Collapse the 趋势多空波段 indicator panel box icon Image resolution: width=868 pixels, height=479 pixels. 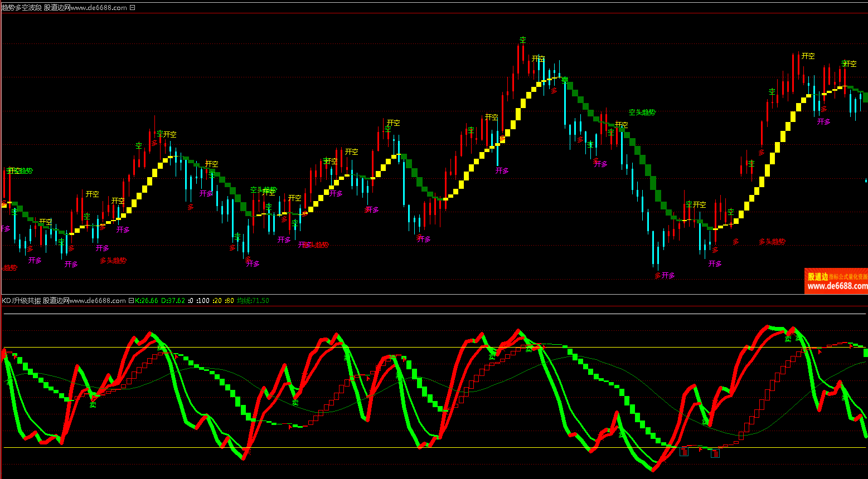coord(132,8)
